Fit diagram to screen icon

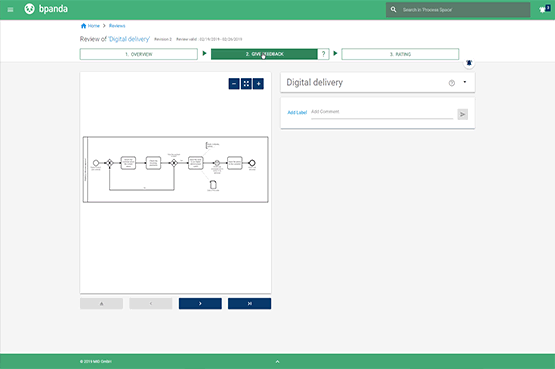coord(246,84)
